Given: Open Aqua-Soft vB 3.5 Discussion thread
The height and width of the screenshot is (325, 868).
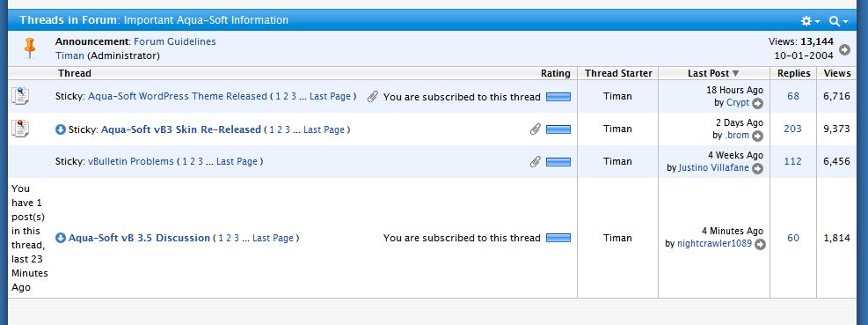Looking at the screenshot, I should 139,238.
